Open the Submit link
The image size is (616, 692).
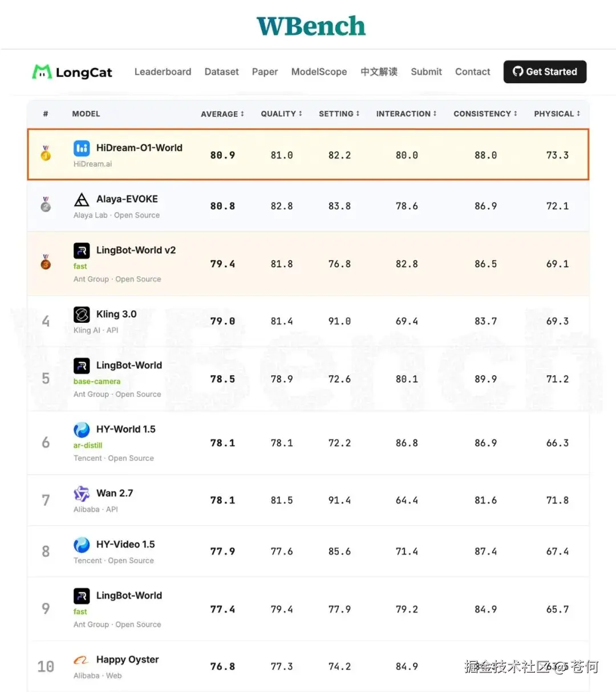click(x=426, y=72)
